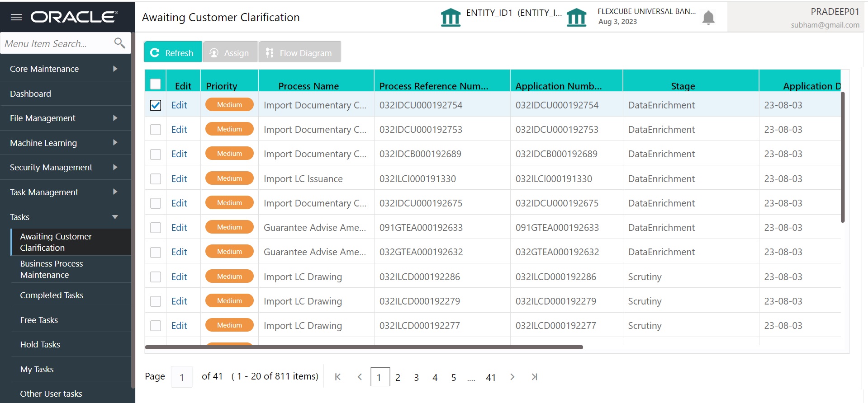
Task: Click the FLEXCUBE Universal Banking branch icon
Action: [x=576, y=18]
